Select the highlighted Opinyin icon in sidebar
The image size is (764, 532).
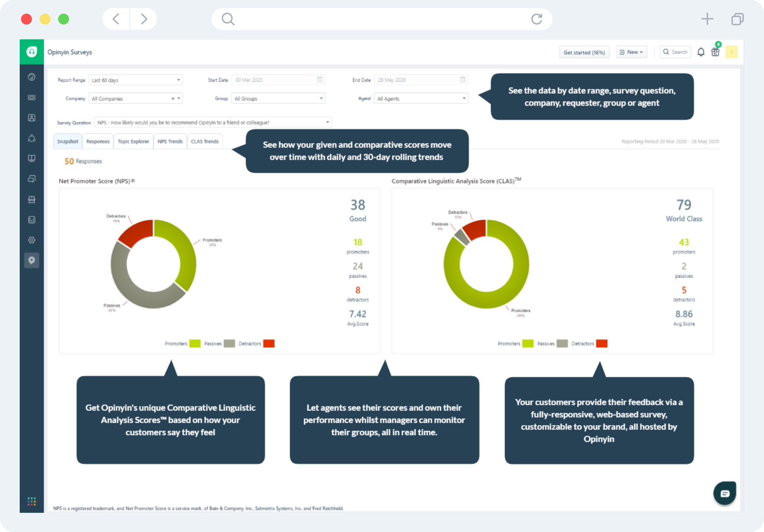coord(32,260)
